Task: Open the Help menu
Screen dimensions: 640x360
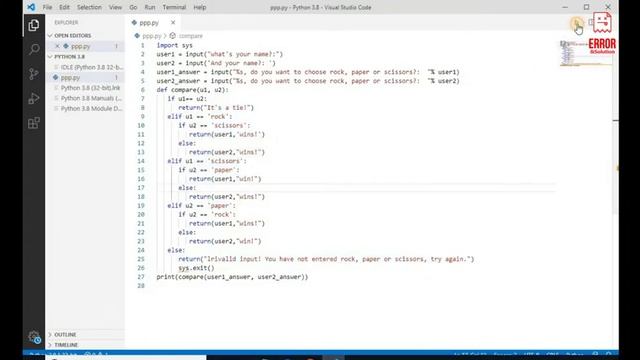Action: [200, 7]
